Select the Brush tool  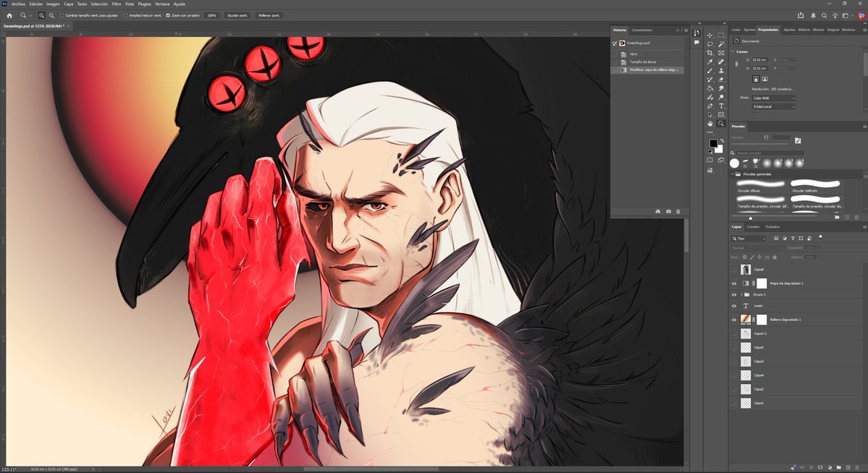pos(709,71)
